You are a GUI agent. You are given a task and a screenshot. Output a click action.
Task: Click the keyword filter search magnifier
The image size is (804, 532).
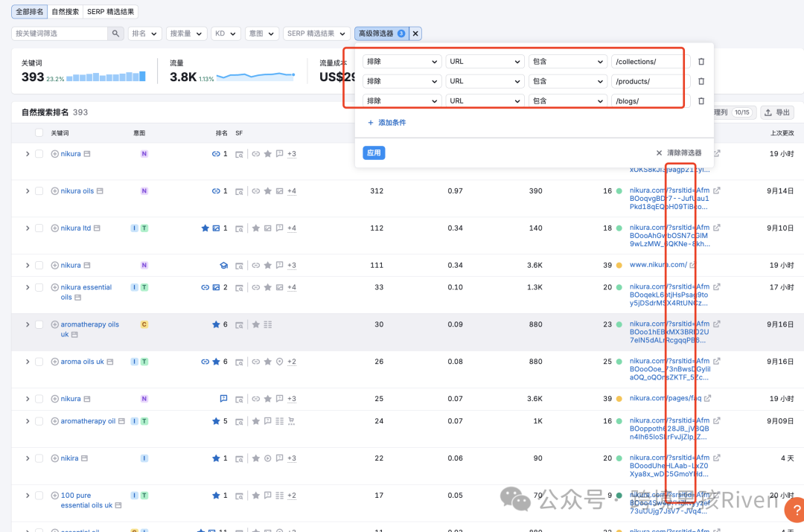click(115, 33)
